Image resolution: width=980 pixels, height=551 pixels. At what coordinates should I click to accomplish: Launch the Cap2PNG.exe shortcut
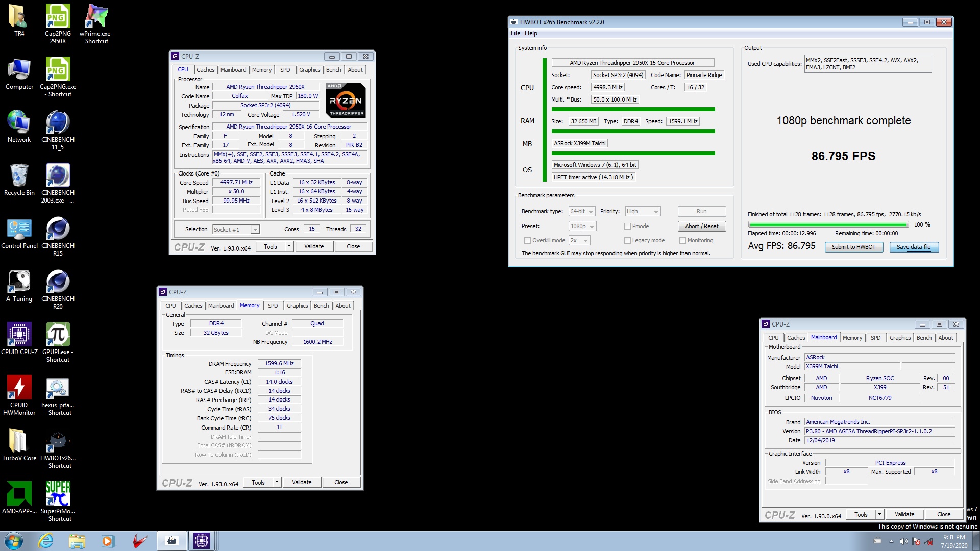coord(58,77)
